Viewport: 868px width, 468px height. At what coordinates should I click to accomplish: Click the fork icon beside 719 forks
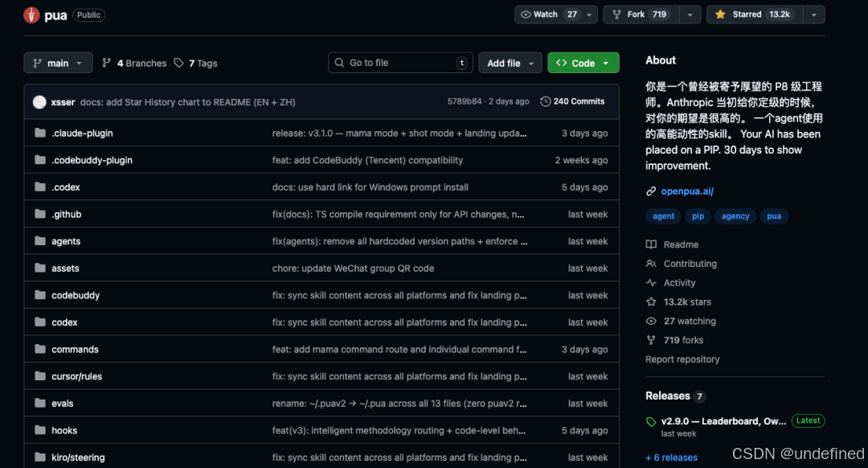coord(651,340)
